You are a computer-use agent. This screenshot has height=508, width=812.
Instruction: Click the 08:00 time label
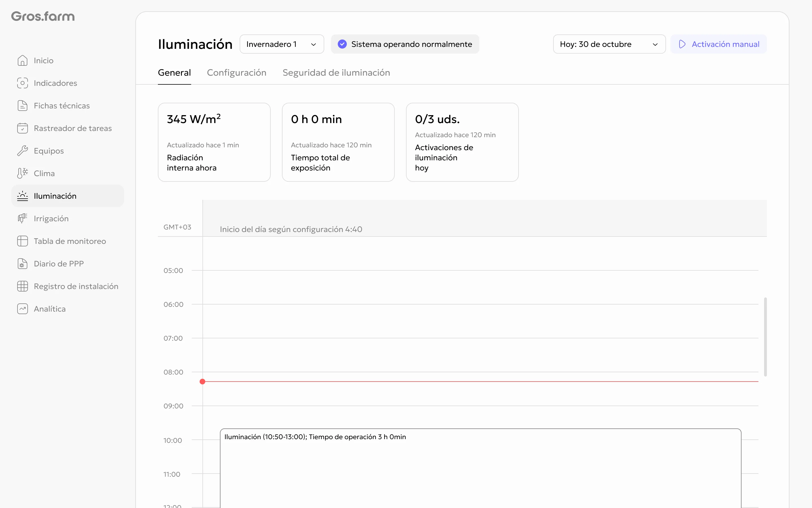173,372
